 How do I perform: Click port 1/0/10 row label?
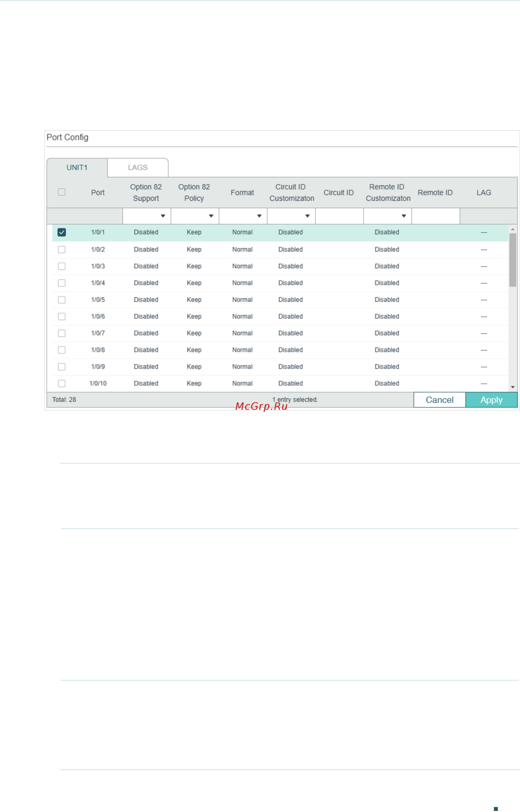click(98, 383)
